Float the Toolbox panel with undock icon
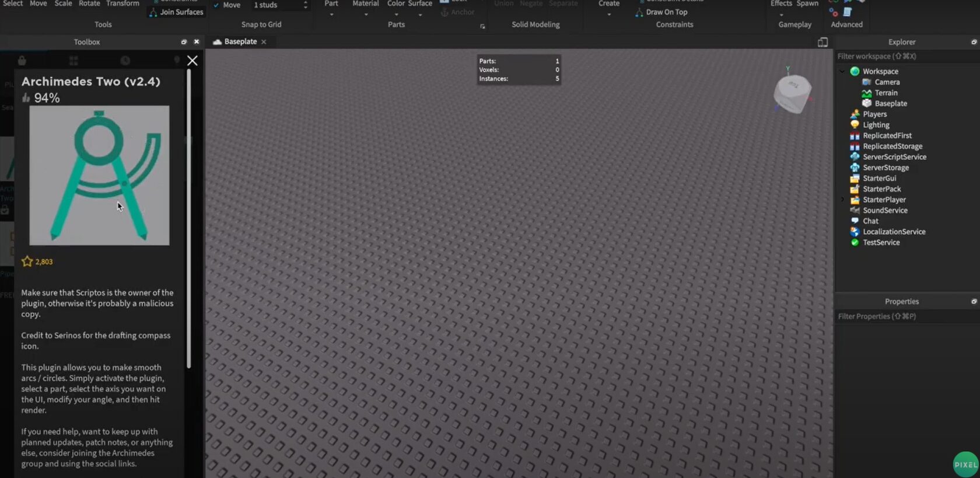This screenshot has width=980, height=478. tap(184, 42)
